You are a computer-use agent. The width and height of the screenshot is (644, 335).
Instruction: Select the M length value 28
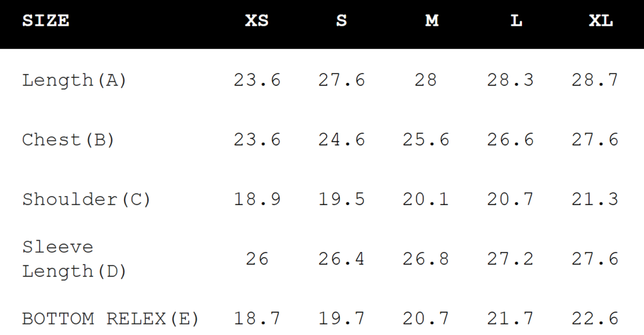(426, 80)
